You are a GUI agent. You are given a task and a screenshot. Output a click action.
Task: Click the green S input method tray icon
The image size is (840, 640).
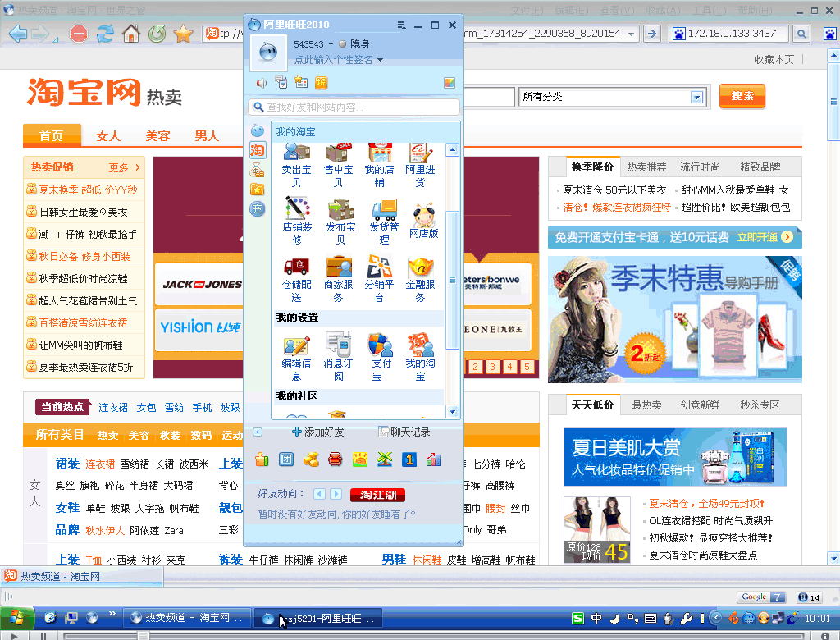pos(578,618)
